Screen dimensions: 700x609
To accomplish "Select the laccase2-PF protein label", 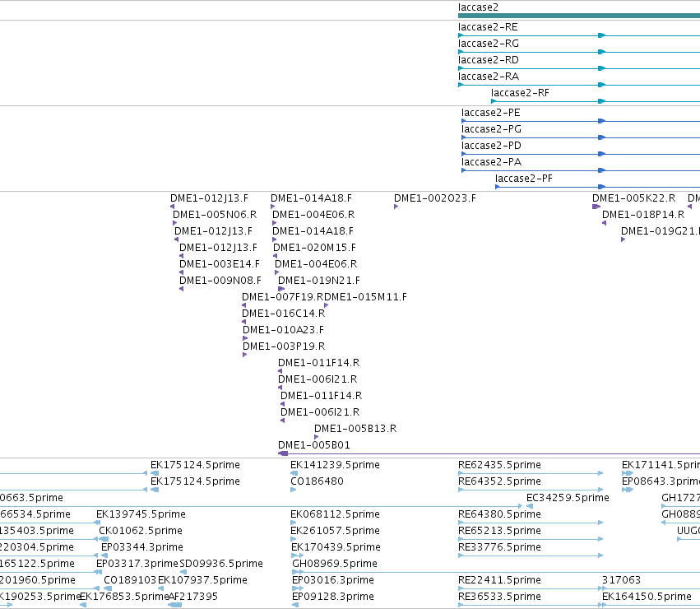I will click(x=524, y=179).
